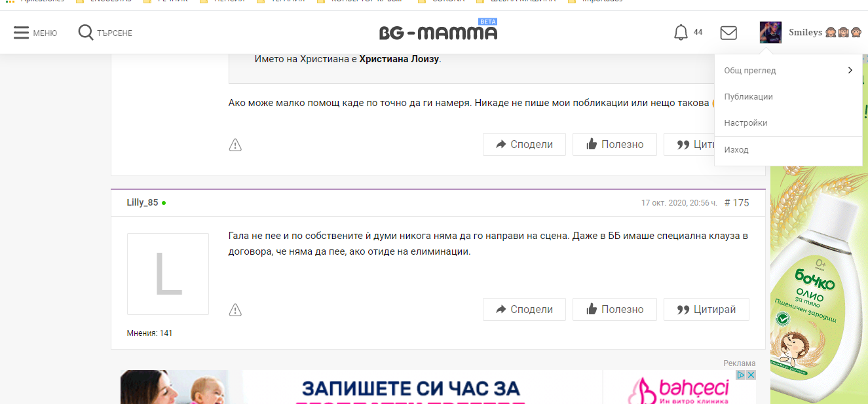Close the bottom banner ad X icon
868x404 pixels.
point(751,375)
